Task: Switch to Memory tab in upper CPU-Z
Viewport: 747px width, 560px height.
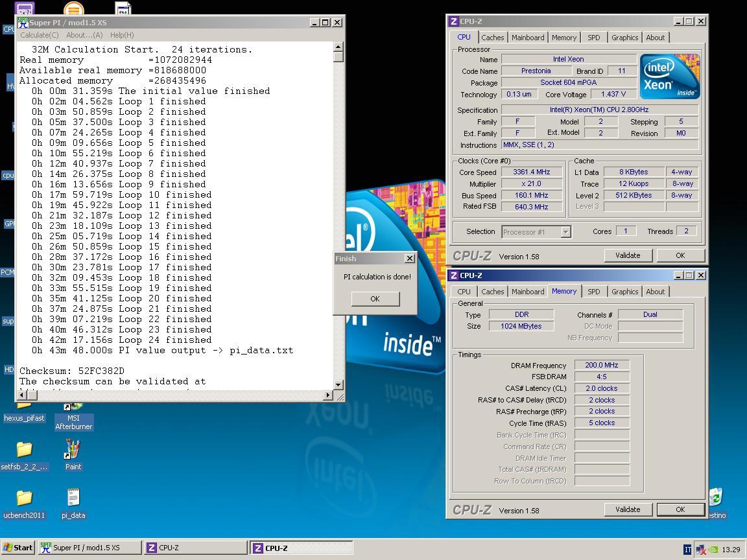Action: (x=564, y=38)
